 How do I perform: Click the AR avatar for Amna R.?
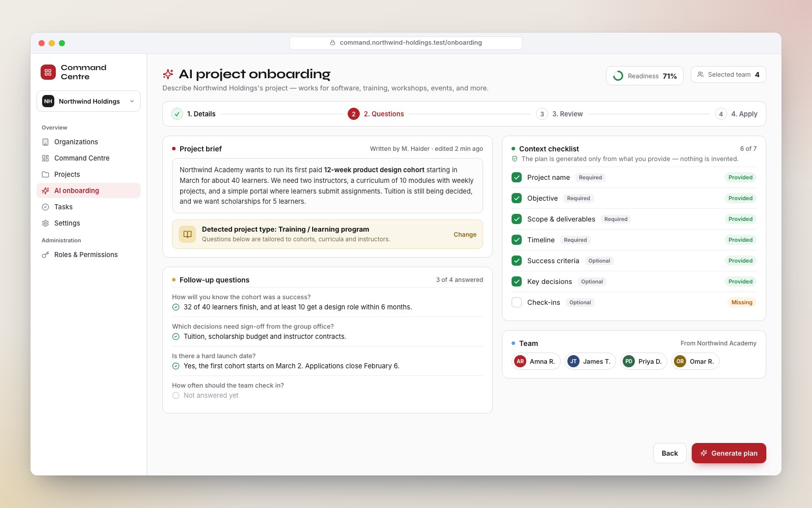(520, 361)
